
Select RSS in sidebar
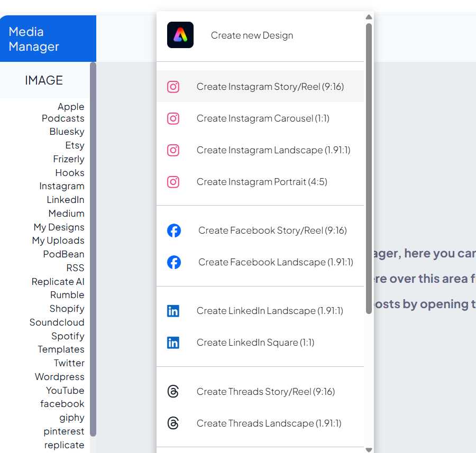tap(75, 268)
